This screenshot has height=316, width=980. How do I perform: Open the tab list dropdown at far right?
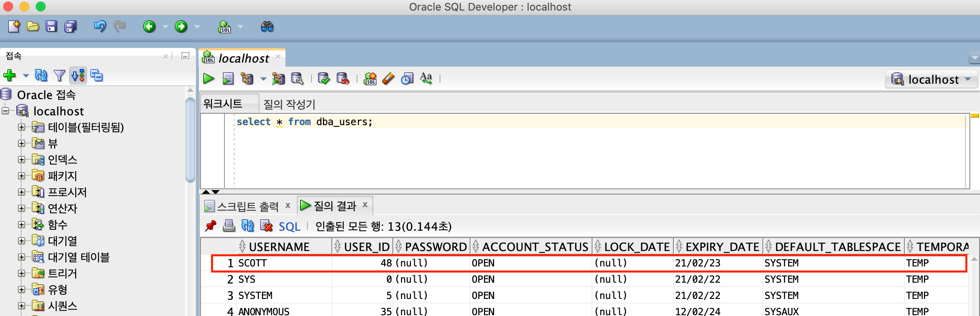coord(974,58)
